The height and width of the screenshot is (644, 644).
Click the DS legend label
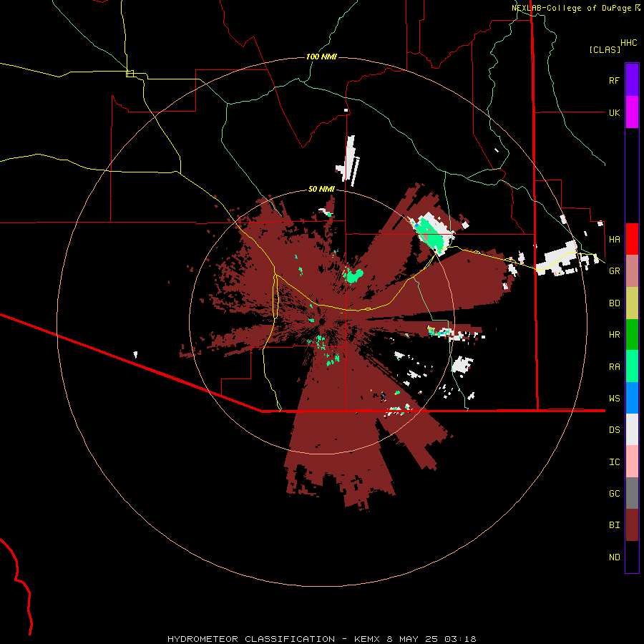615,430
